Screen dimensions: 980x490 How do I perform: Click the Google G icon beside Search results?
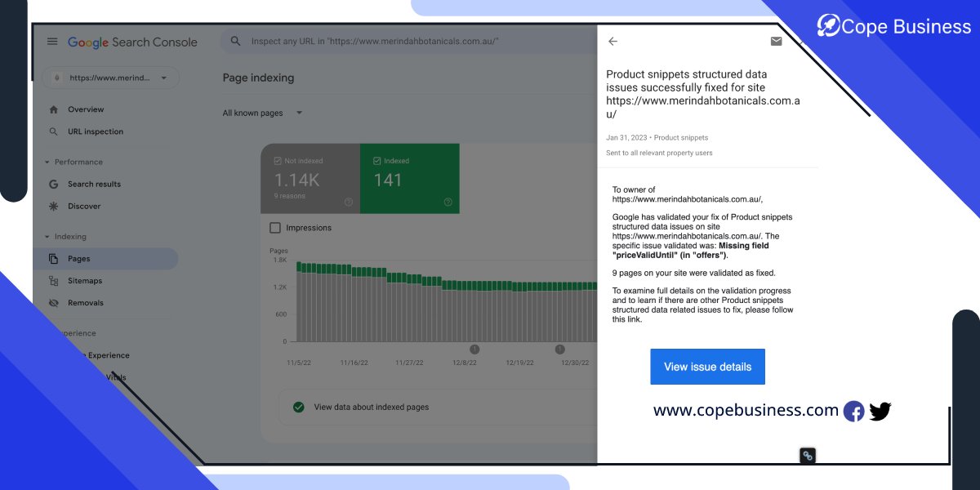coord(54,184)
